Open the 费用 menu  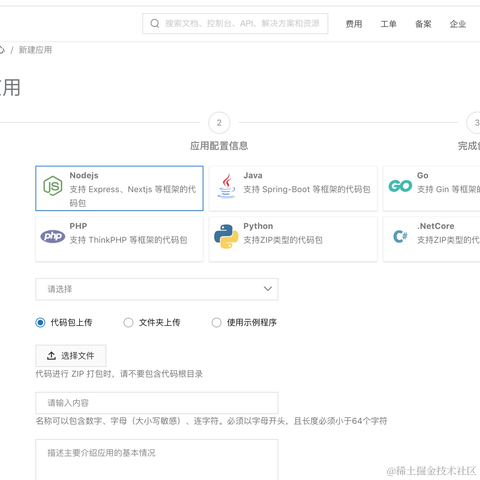coord(354,24)
